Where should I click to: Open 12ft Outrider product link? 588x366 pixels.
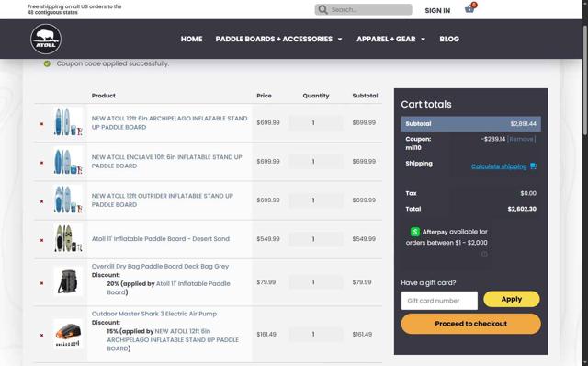163,200
